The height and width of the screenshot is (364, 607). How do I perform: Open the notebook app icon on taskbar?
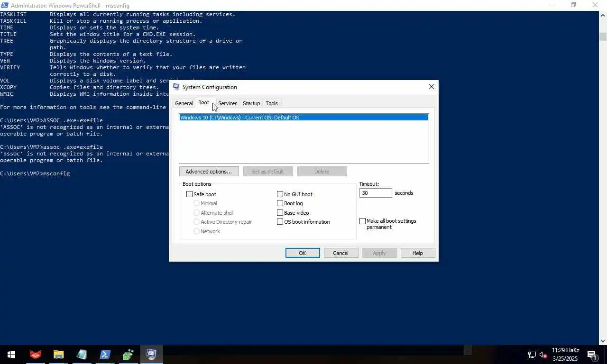coord(82,354)
